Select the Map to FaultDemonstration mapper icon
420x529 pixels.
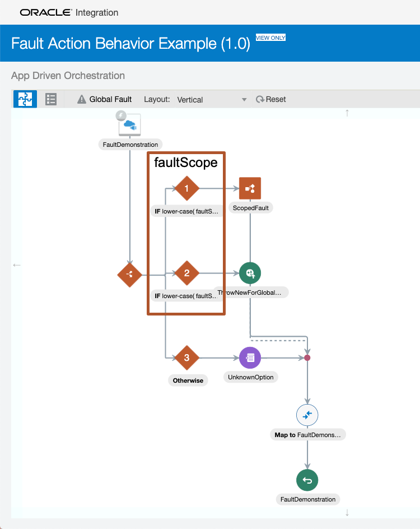(307, 415)
